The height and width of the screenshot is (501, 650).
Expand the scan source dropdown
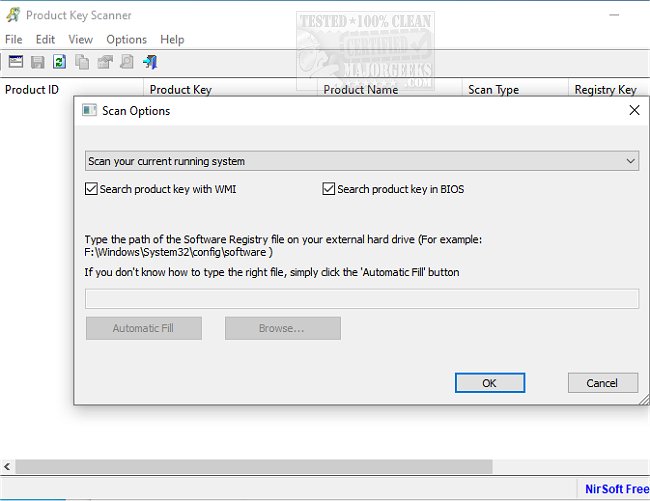(x=630, y=161)
